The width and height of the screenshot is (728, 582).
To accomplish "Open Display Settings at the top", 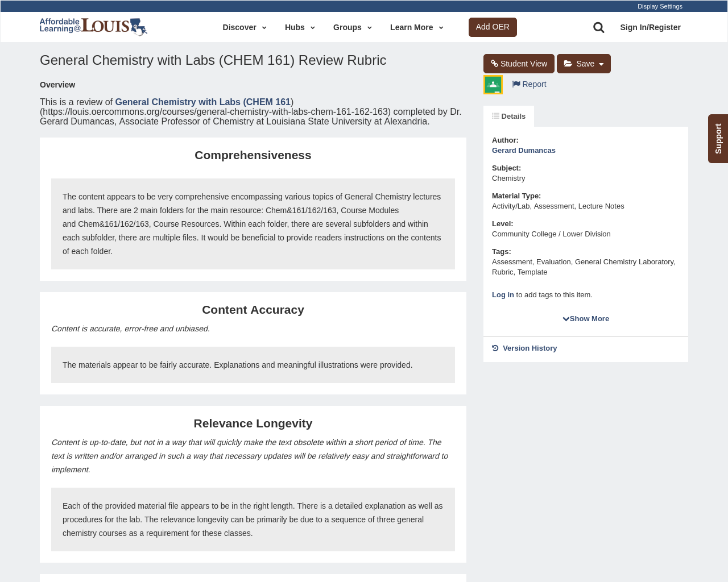I will tap(660, 5).
